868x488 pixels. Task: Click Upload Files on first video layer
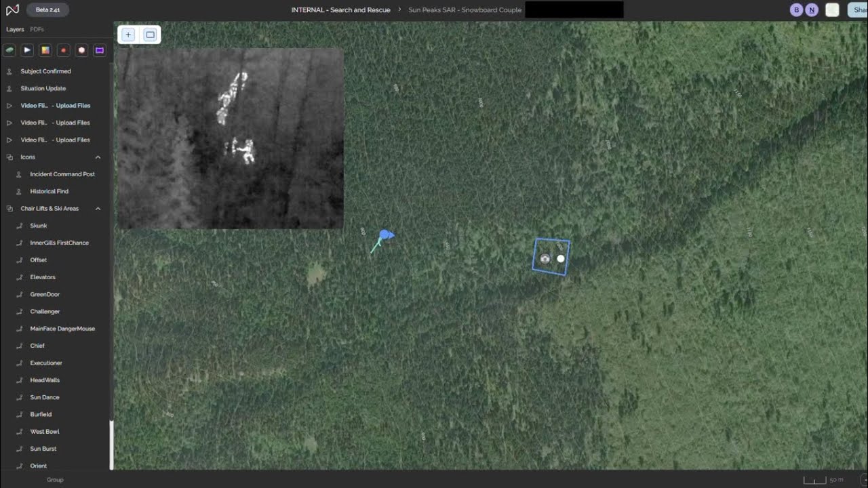[x=73, y=106]
